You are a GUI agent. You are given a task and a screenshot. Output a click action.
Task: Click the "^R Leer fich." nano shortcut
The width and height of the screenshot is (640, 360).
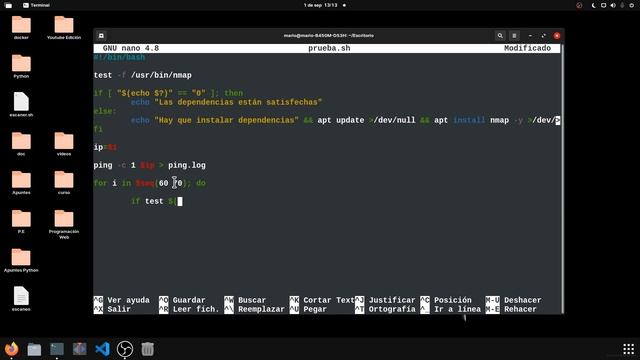click(x=189, y=309)
